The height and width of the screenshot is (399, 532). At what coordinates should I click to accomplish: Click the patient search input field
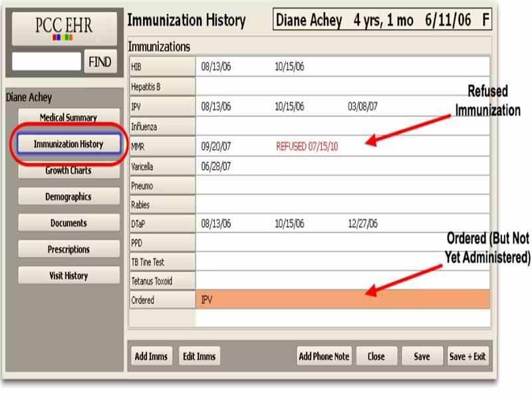pyautogui.click(x=47, y=61)
